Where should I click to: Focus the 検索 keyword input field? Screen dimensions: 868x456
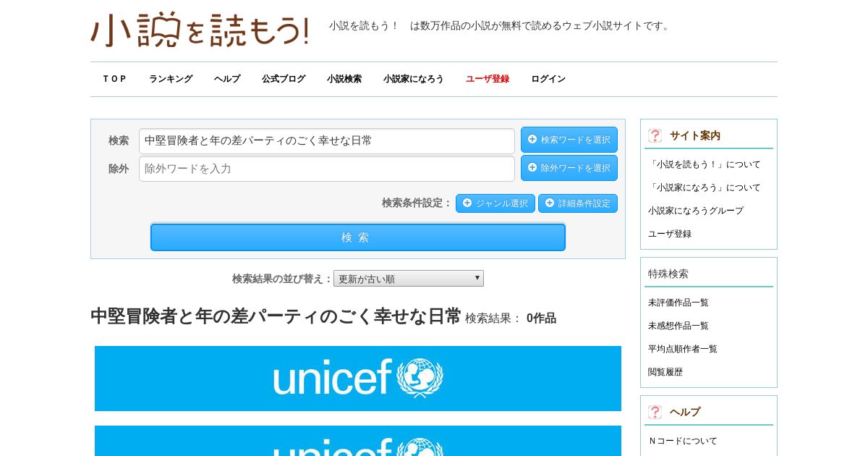click(327, 140)
